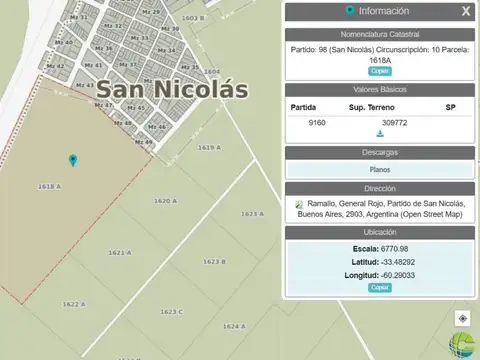Click the Descargas section header
Screen dimensions: 480x360
pos(380,153)
